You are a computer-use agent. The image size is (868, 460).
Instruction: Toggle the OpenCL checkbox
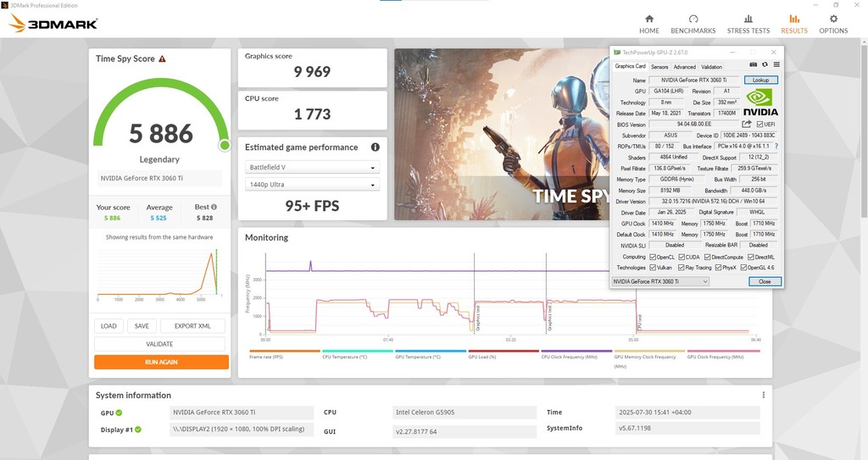(653, 257)
